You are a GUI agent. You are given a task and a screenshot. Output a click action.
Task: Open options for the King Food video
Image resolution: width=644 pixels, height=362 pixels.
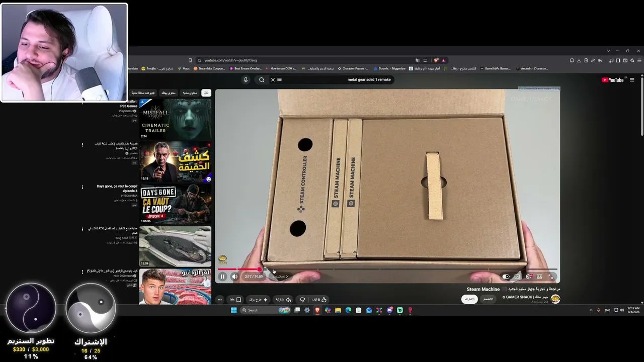[83, 230]
